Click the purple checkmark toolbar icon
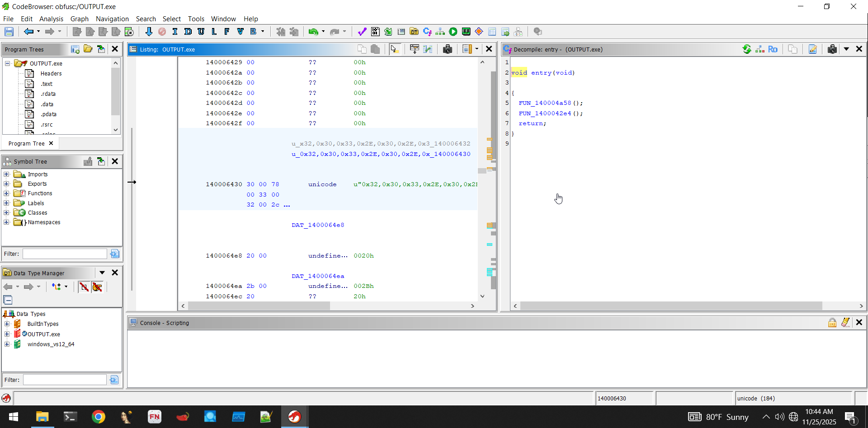 coord(362,32)
